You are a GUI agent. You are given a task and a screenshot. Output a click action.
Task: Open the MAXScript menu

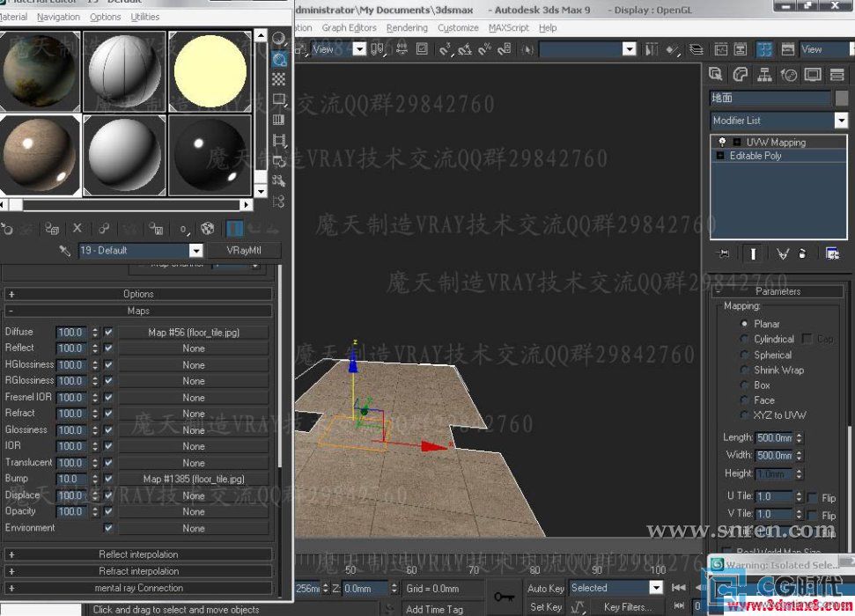tap(509, 28)
